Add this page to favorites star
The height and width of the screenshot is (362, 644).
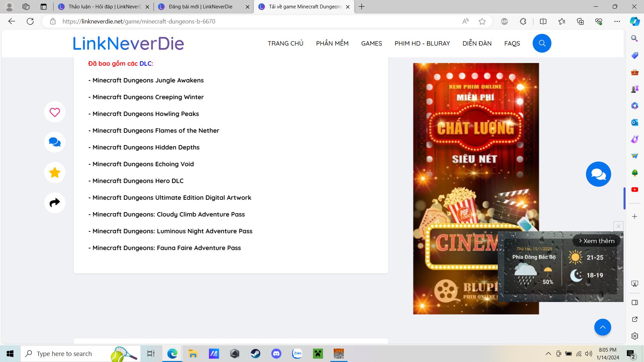(482, 21)
